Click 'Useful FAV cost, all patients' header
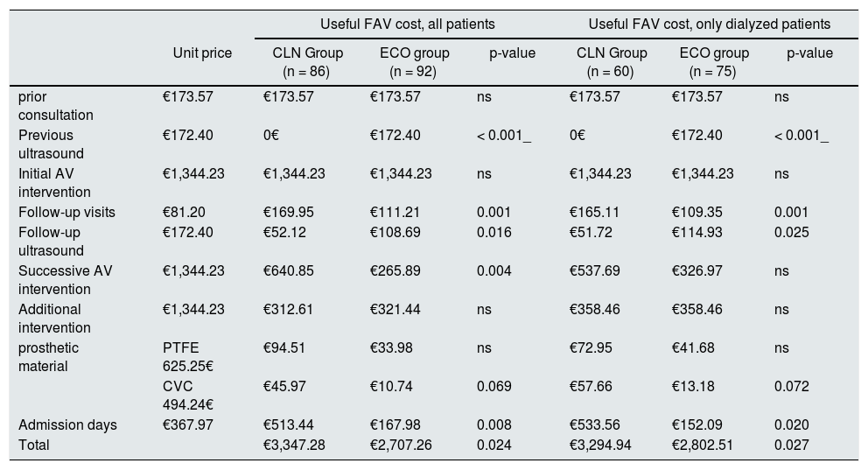This screenshot has height=470, width=868. (x=408, y=24)
